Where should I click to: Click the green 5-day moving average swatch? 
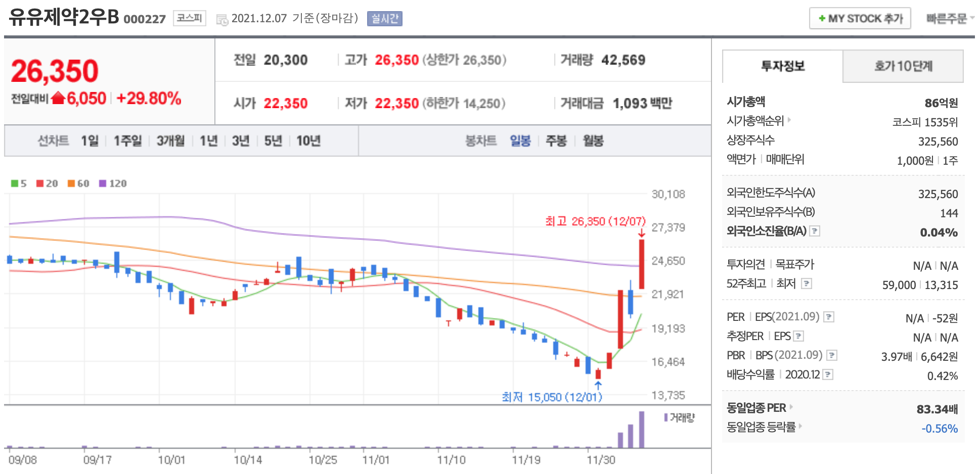[x=15, y=183]
